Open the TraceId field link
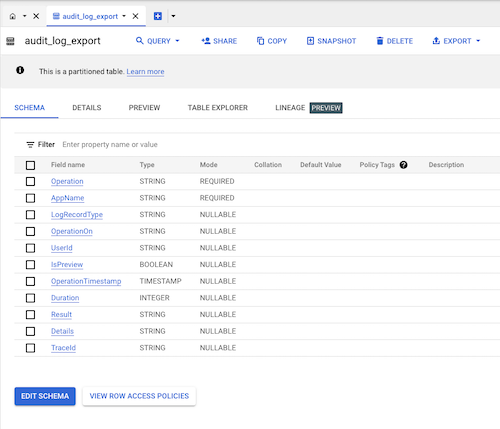The height and width of the screenshot is (429, 500). [63, 348]
